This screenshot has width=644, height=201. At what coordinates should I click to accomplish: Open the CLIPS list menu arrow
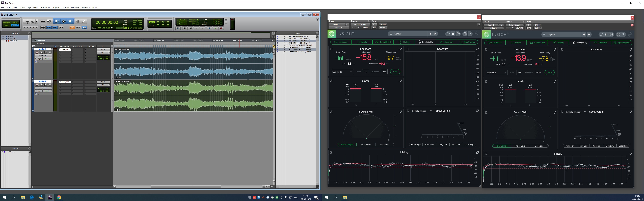(317, 33)
